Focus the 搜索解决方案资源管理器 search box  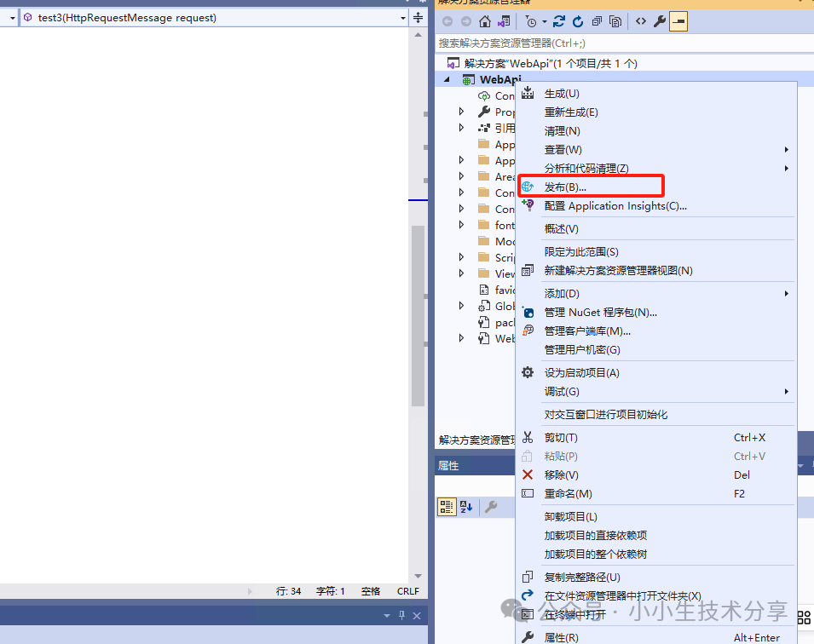[x=625, y=43]
